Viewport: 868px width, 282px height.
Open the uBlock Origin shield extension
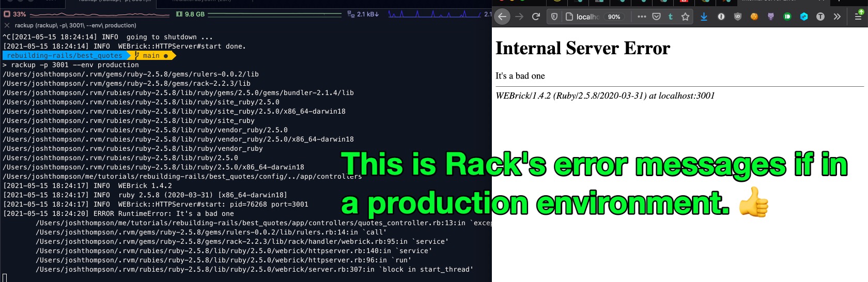click(738, 17)
